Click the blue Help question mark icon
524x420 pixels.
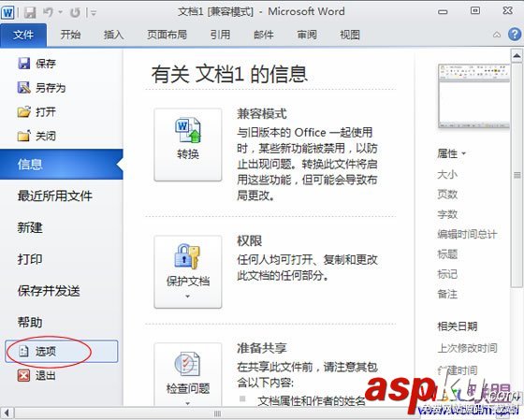point(515,34)
